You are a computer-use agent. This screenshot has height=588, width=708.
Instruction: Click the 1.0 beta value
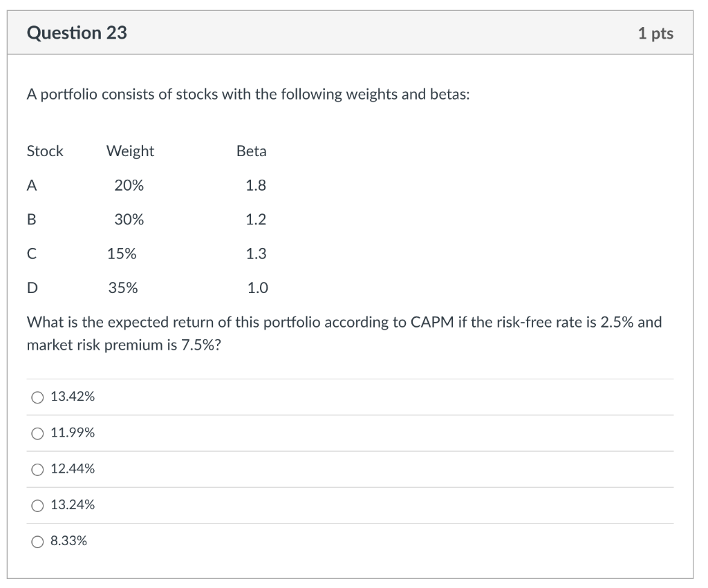coord(257,288)
